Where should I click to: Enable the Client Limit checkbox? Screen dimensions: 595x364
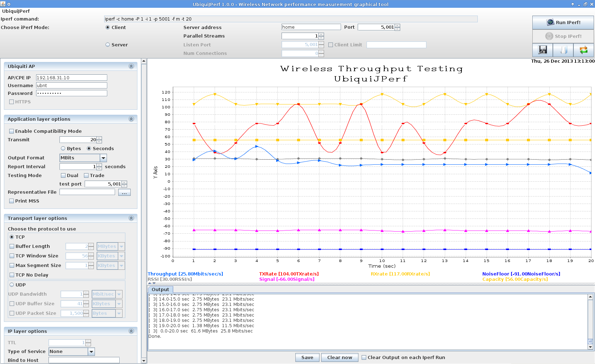331,45
